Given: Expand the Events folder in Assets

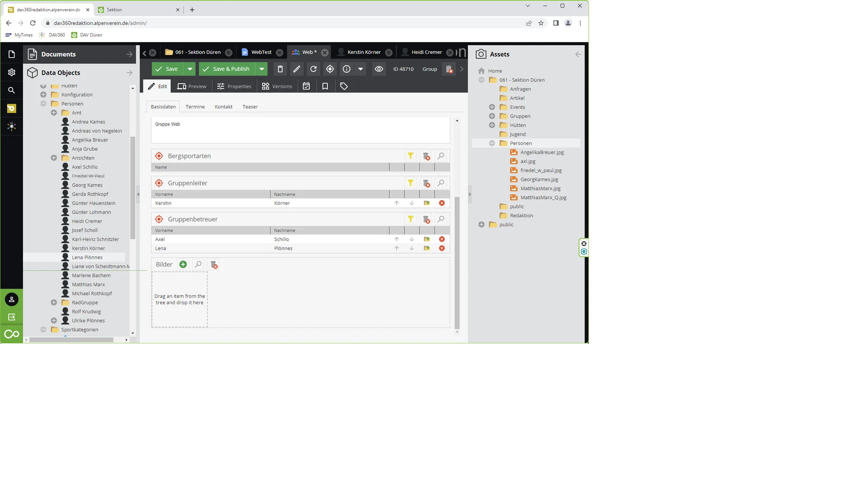Looking at the screenshot, I should click(492, 107).
